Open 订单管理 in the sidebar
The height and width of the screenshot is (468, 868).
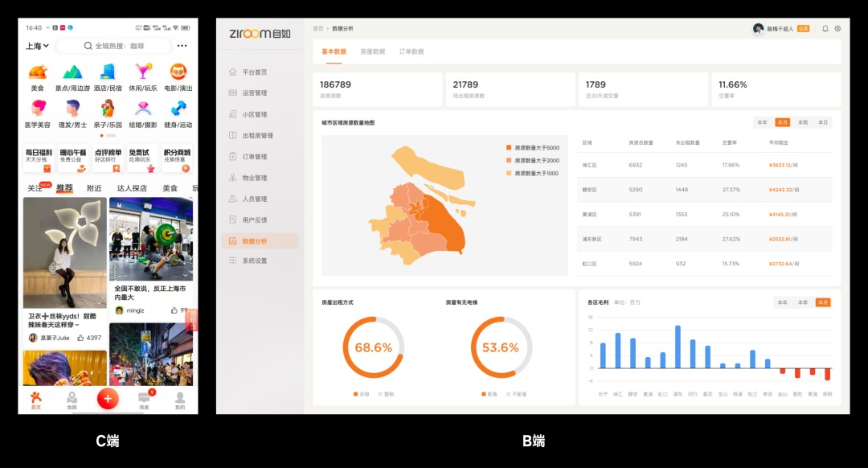260,157
